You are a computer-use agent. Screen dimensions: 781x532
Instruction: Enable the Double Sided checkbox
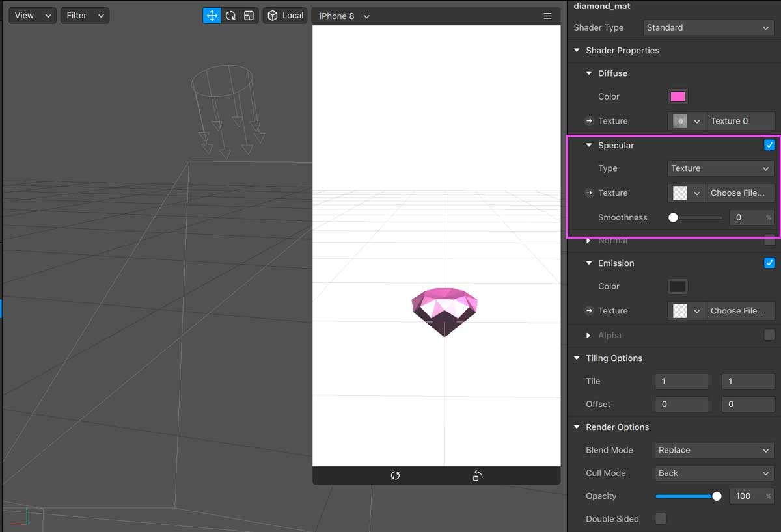(x=661, y=518)
